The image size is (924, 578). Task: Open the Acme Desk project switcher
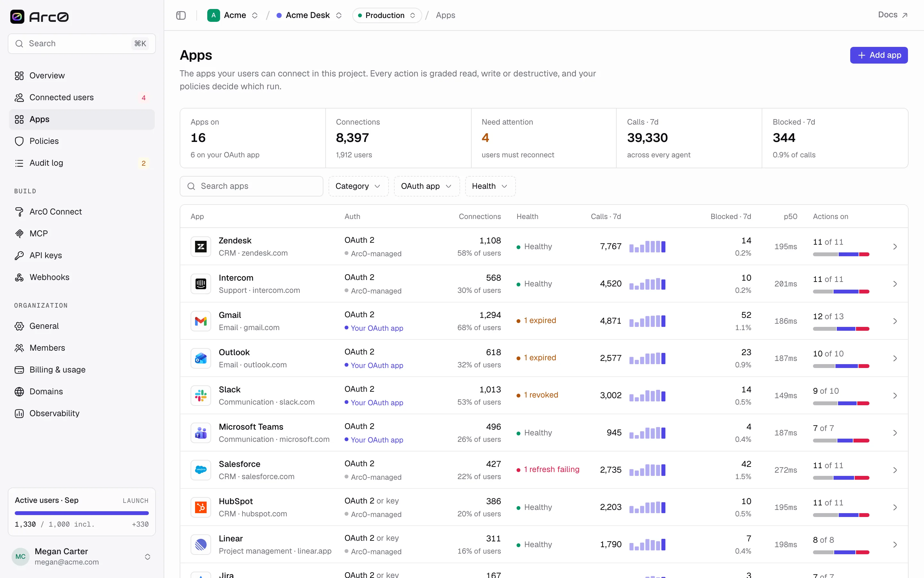click(x=309, y=15)
